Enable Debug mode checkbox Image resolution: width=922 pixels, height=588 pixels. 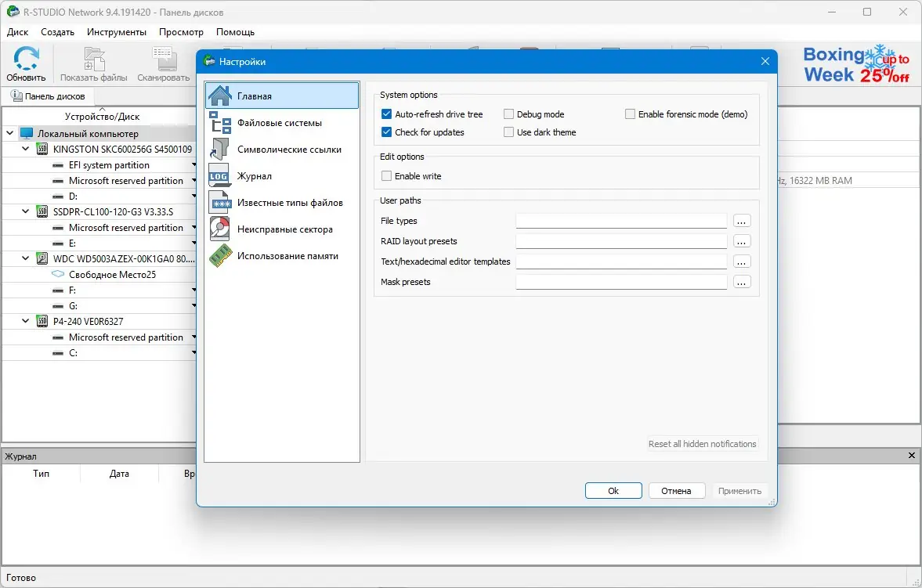[508, 114]
